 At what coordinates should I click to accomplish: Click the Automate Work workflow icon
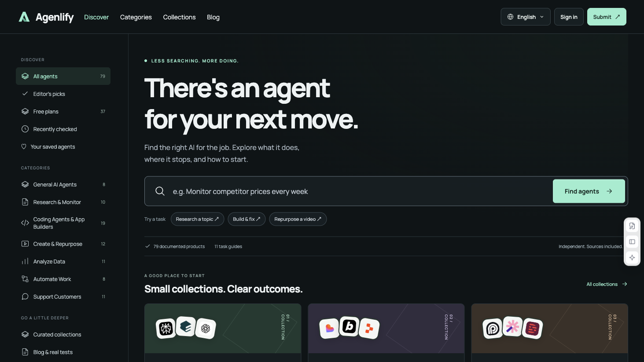(x=25, y=279)
